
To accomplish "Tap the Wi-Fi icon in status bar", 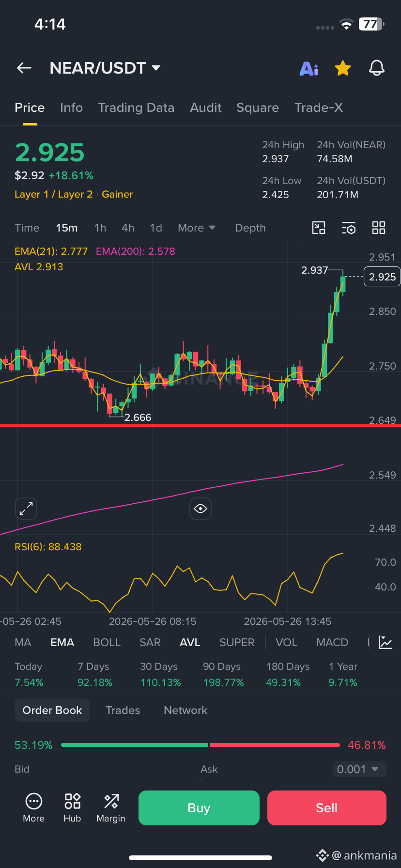I will click(346, 25).
